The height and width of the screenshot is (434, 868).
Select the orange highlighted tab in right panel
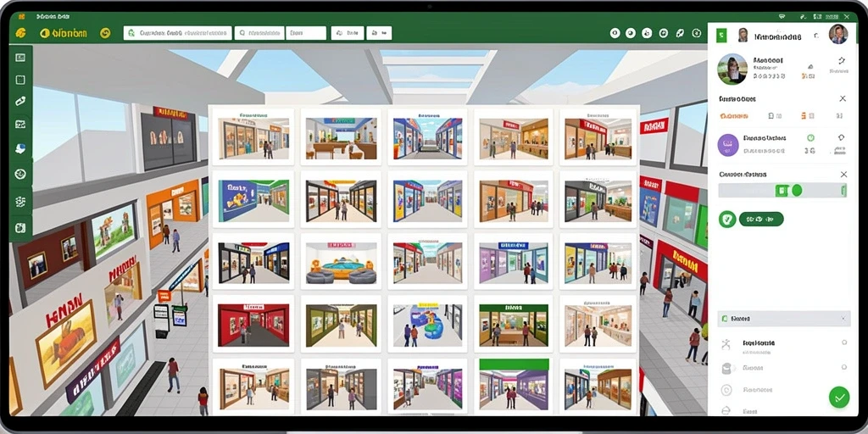point(733,116)
